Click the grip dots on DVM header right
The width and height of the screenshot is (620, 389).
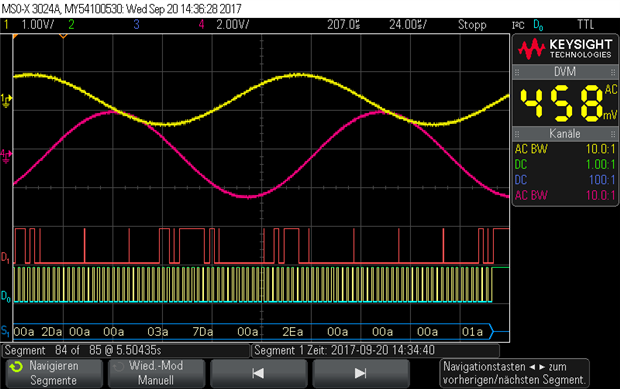pyautogui.click(x=613, y=72)
